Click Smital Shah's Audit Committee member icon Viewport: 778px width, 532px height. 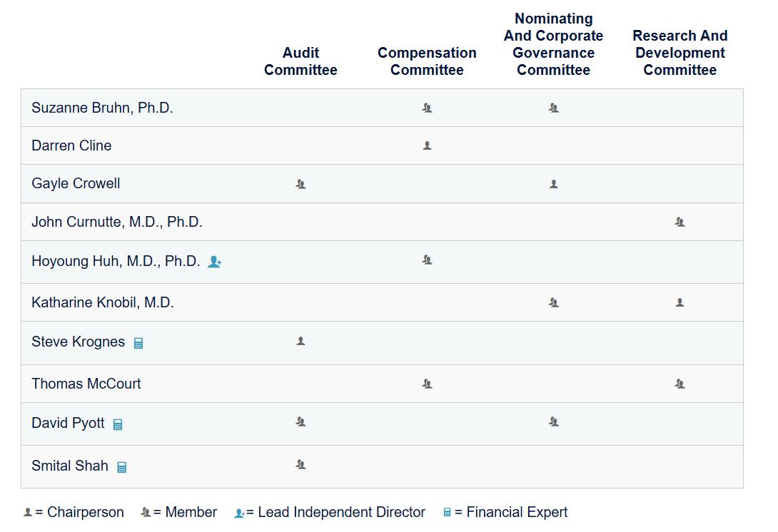pos(300,464)
